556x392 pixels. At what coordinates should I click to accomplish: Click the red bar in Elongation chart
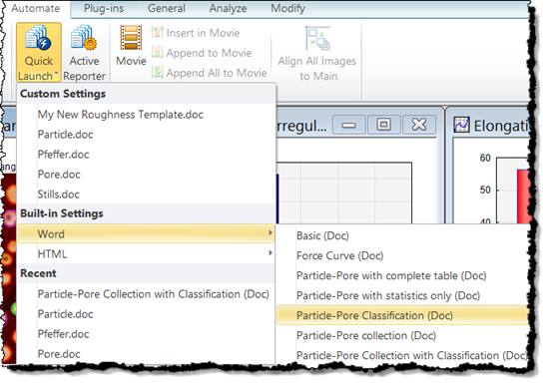523,196
